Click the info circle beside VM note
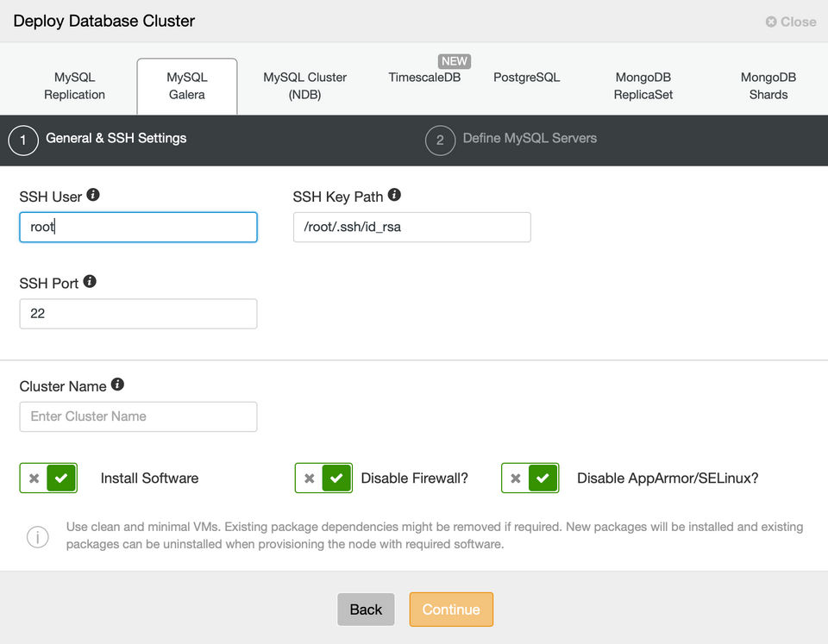 coord(37,537)
